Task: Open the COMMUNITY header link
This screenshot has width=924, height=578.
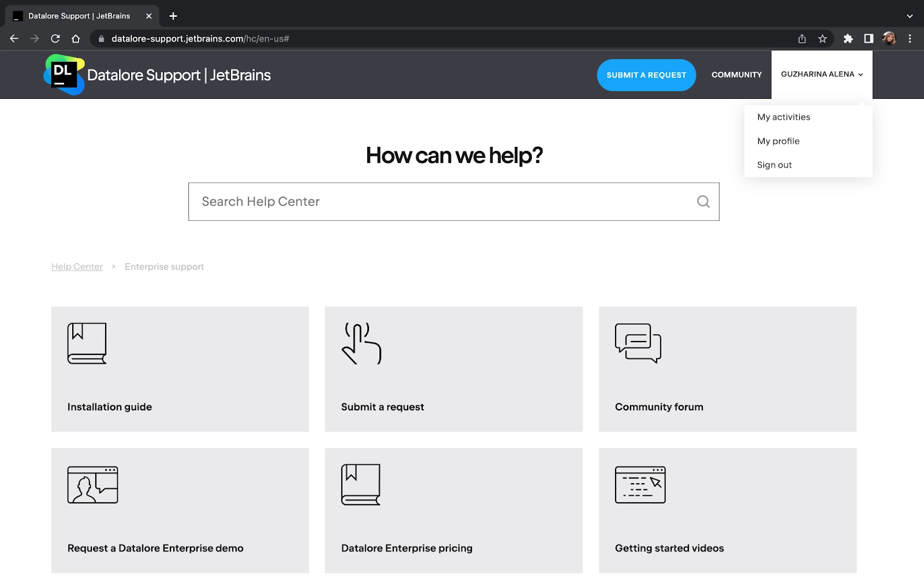Action: pos(736,75)
